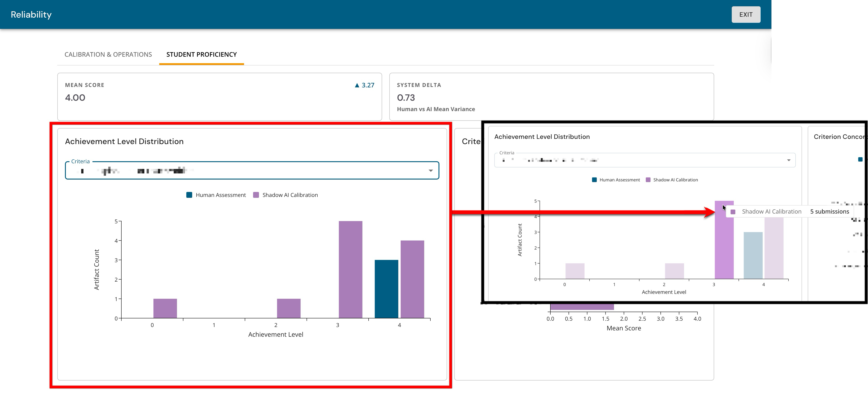Open the Criteria dropdown in main chart

click(x=252, y=170)
